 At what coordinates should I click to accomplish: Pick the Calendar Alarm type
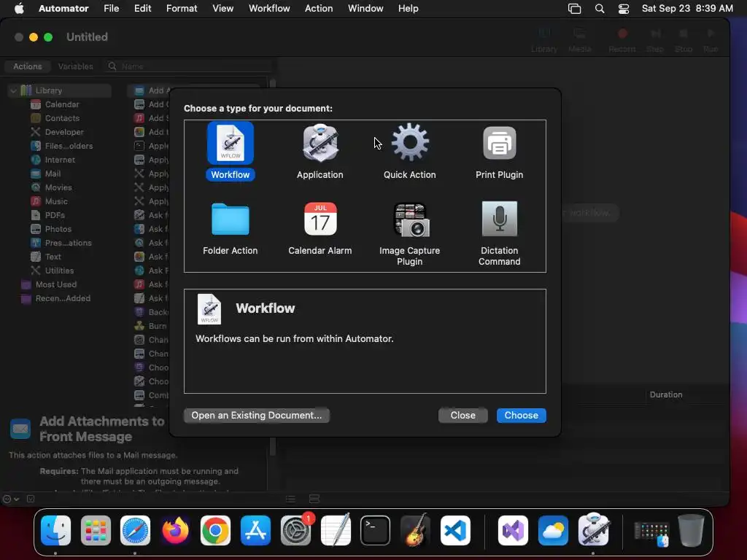coord(320,229)
